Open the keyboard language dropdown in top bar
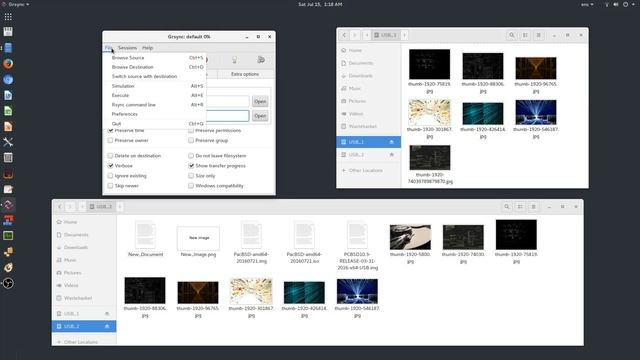640x360 pixels. point(587,4)
